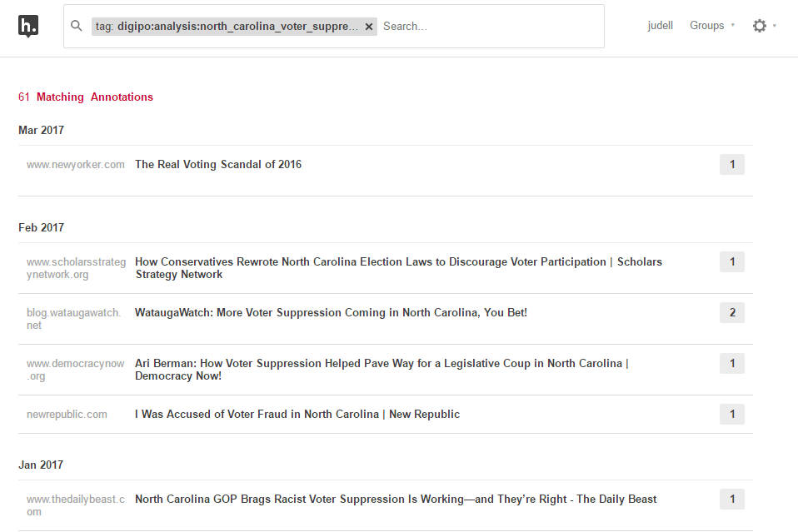798x532 pixels.
Task: Click the www.thedailybeast.com domain label
Action: coord(76,505)
